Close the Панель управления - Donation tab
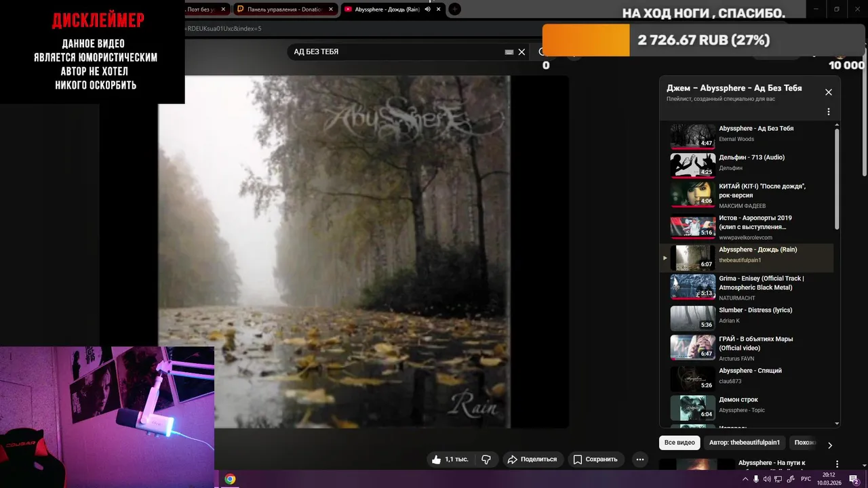Image resolution: width=868 pixels, height=488 pixels. click(x=331, y=9)
